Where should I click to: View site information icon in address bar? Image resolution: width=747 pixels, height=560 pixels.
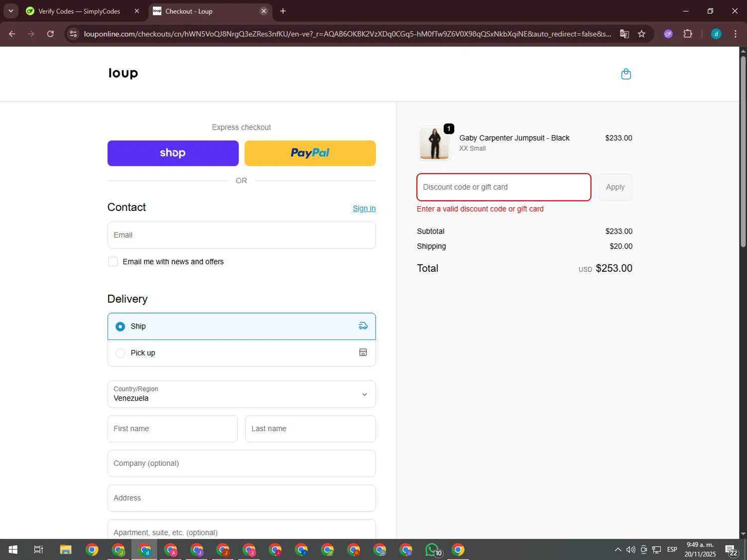73,34
